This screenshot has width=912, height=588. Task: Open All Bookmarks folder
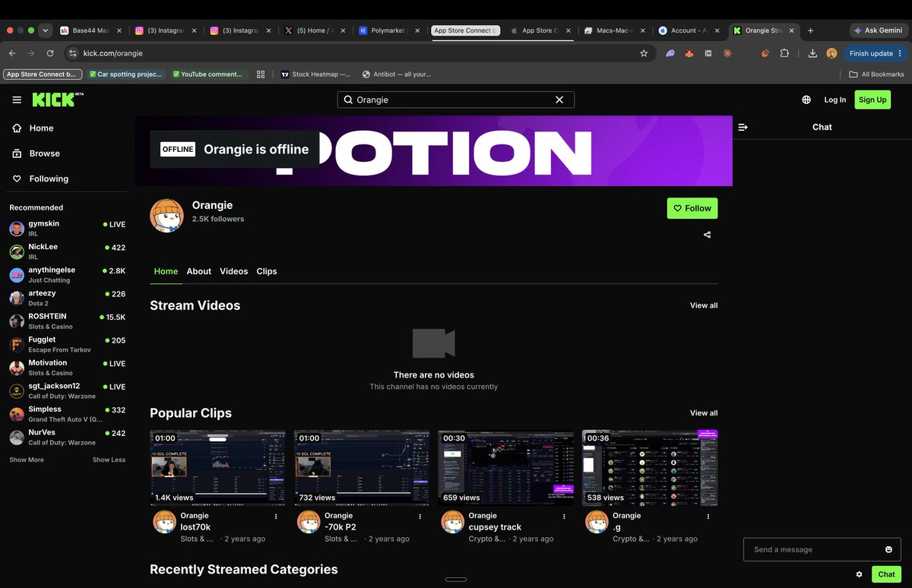click(876, 74)
